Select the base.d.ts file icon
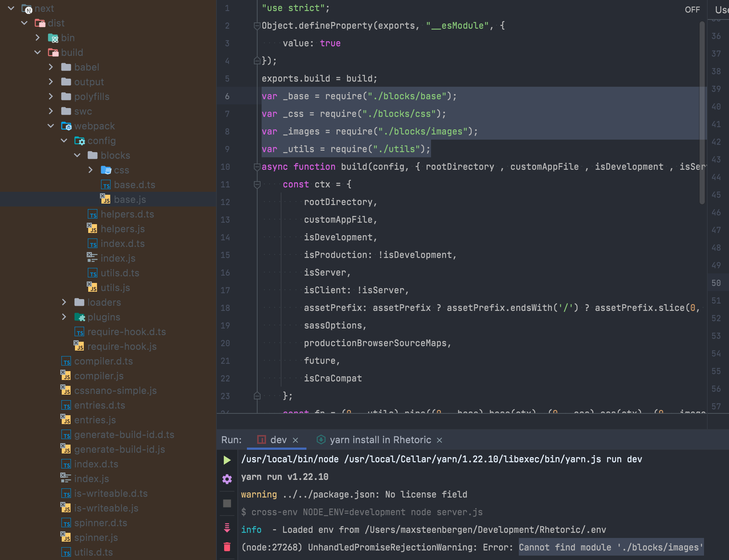This screenshot has height=560, width=729. pos(106,185)
